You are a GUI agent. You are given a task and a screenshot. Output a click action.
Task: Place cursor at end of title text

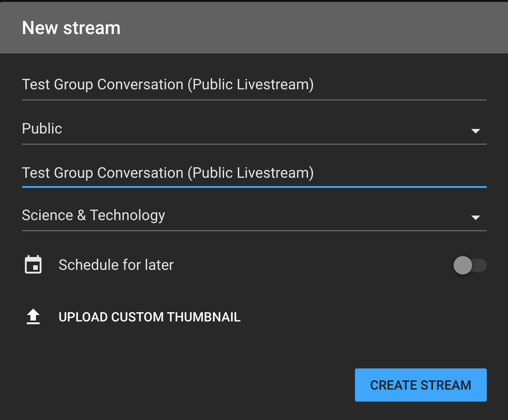(x=314, y=85)
